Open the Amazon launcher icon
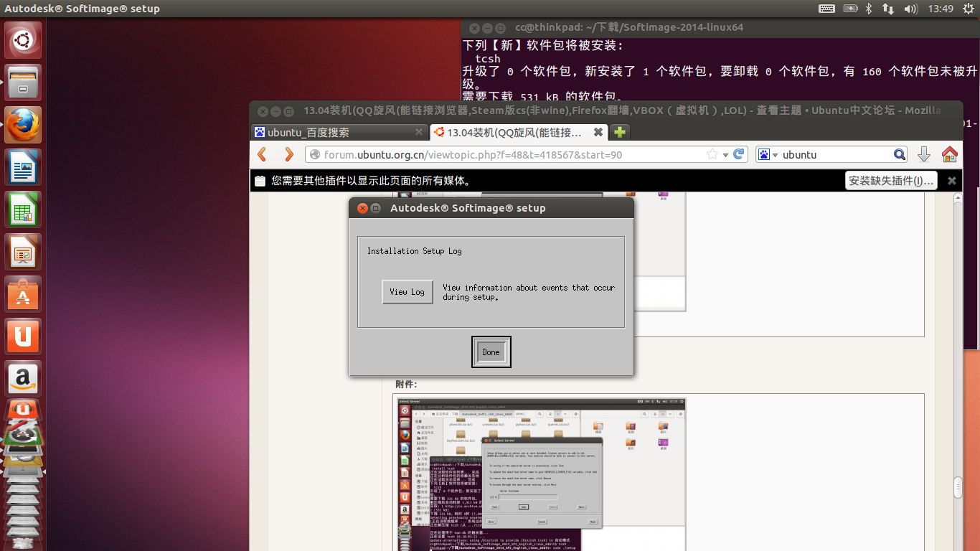The width and height of the screenshot is (980, 551). coord(24,379)
